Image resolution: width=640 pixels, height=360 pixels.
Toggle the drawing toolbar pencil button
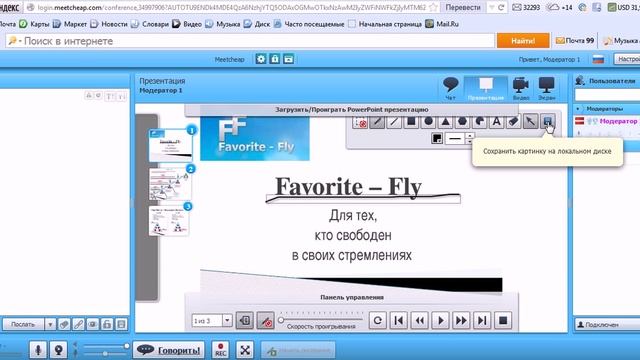point(265,320)
